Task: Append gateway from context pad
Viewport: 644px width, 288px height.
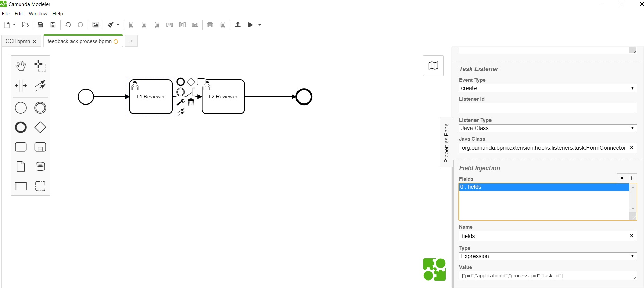Action: click(191, 82)
